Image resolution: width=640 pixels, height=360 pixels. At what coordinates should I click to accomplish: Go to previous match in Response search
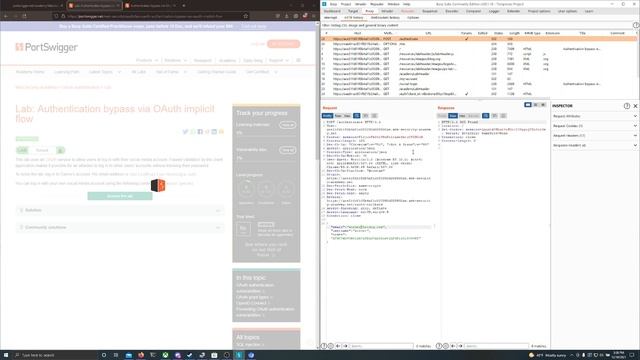(x=453, y=346)
